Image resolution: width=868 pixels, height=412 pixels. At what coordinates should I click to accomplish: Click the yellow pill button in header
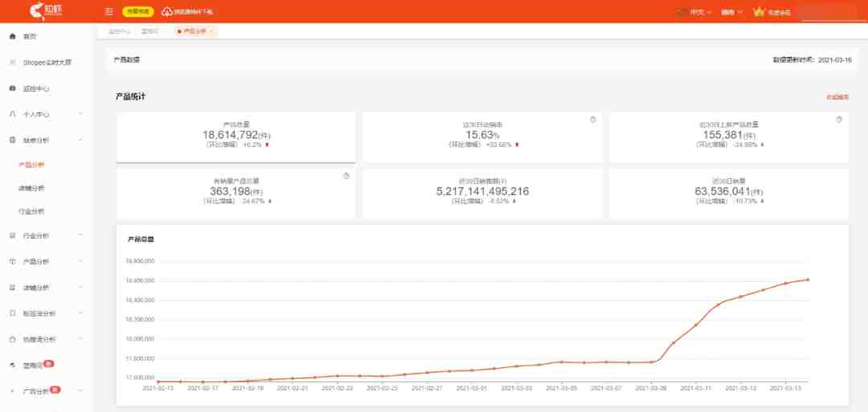point(138,11)
